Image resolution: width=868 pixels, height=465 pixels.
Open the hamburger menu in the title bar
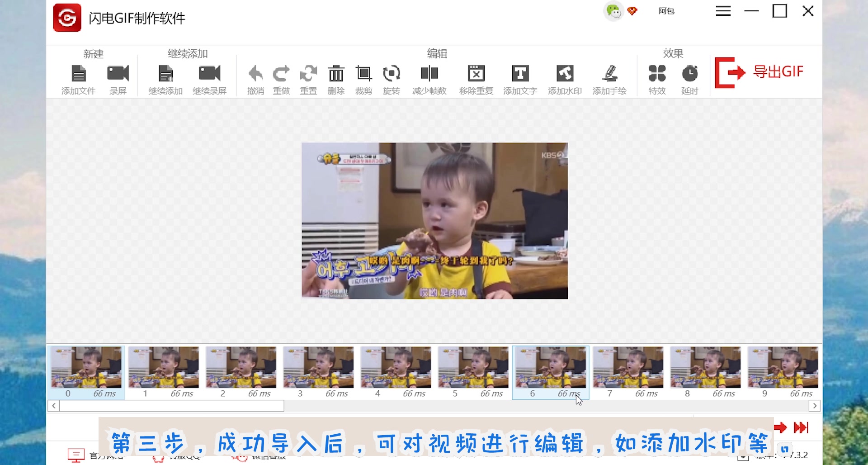pos(723,11)
